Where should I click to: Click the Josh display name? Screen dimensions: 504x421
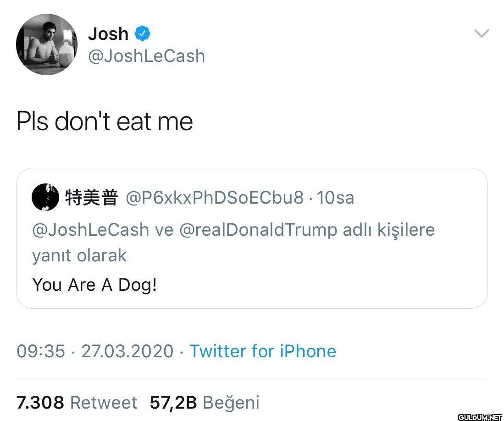coord(108,33)
